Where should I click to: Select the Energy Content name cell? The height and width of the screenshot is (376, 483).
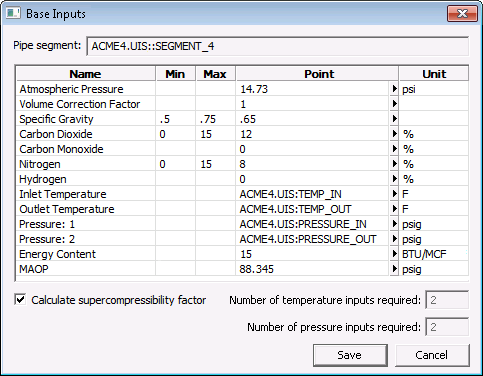(x=86, y=254)
